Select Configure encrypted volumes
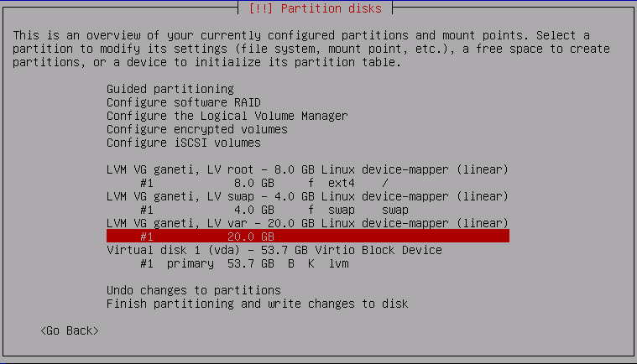Screen dimensions: 637x364 (x=196, y=129)
